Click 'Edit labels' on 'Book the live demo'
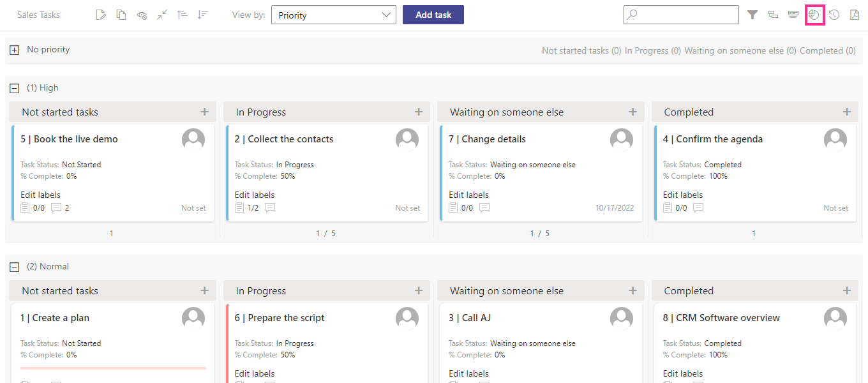The width and height of the screenshot is (868, 383). (40, 195)
